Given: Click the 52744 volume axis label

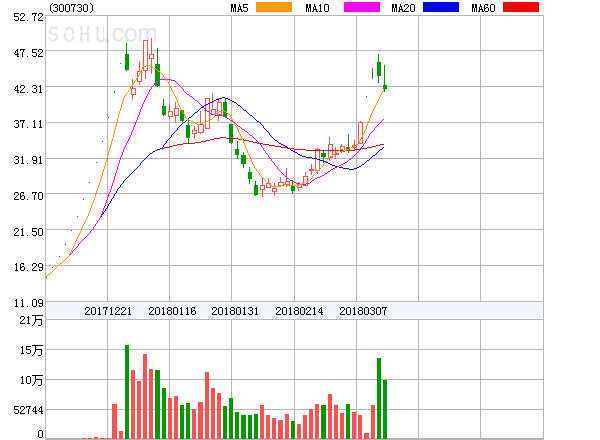Looking at the screenshot, I should (x=28, y=410).
